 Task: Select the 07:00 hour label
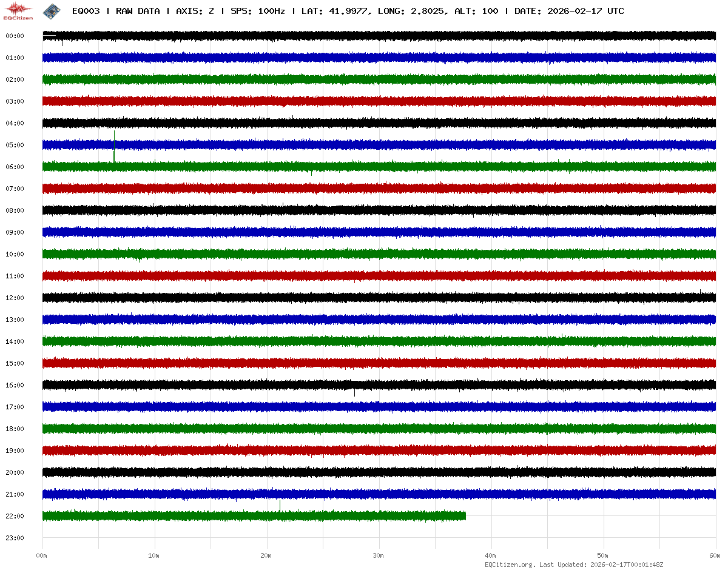15,189
